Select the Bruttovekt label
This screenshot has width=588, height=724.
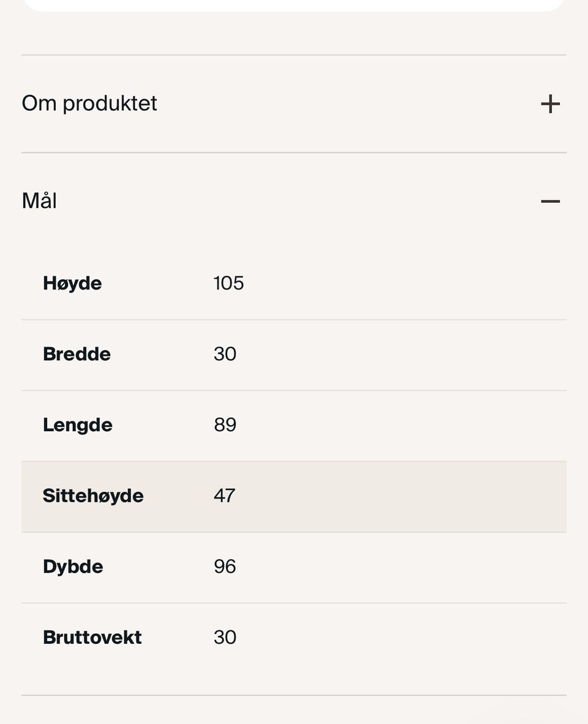[x=92, y=638]
